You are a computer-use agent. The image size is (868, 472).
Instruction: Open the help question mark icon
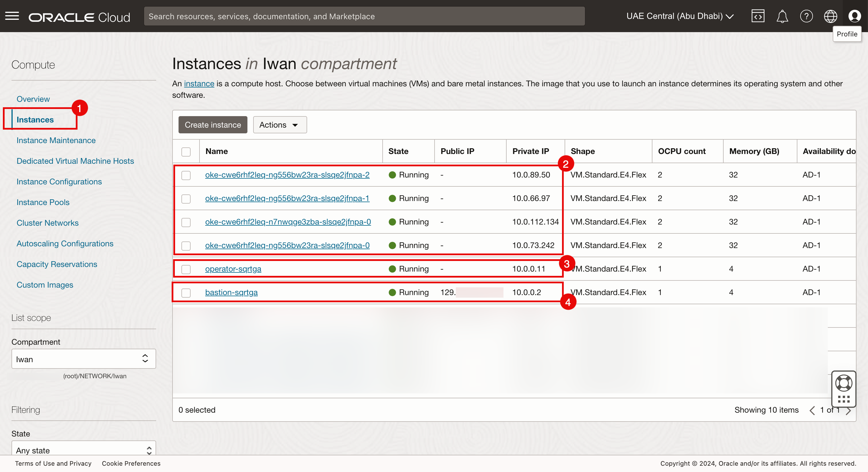(x=806, y=16)
